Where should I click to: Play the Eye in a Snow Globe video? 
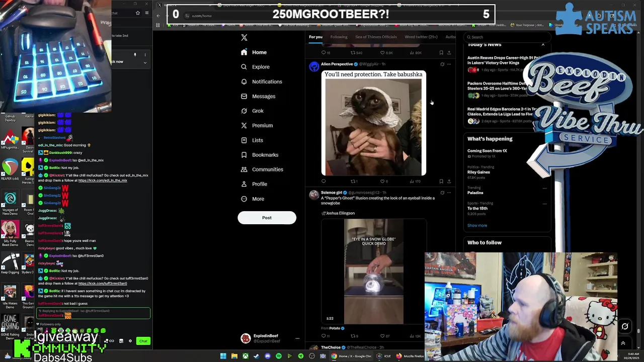374,271
